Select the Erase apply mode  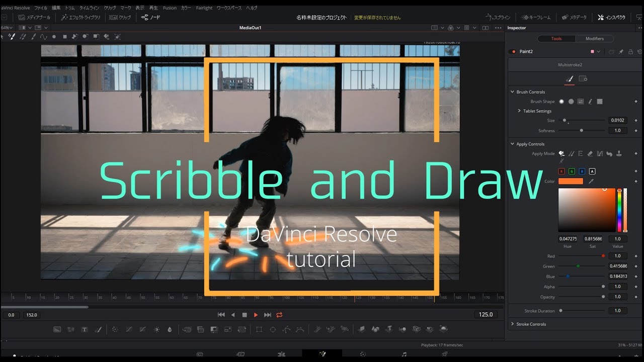[x=590, y=153]
